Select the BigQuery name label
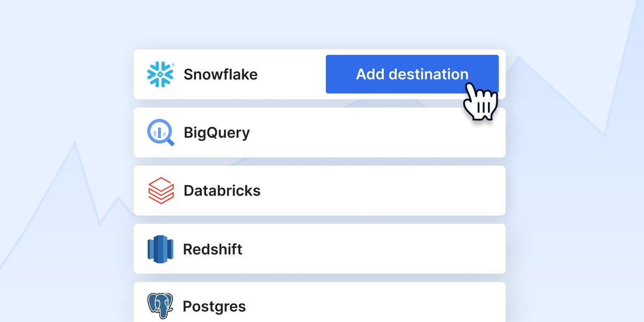This screenshot has width=644, height=322. pos(217,133)
